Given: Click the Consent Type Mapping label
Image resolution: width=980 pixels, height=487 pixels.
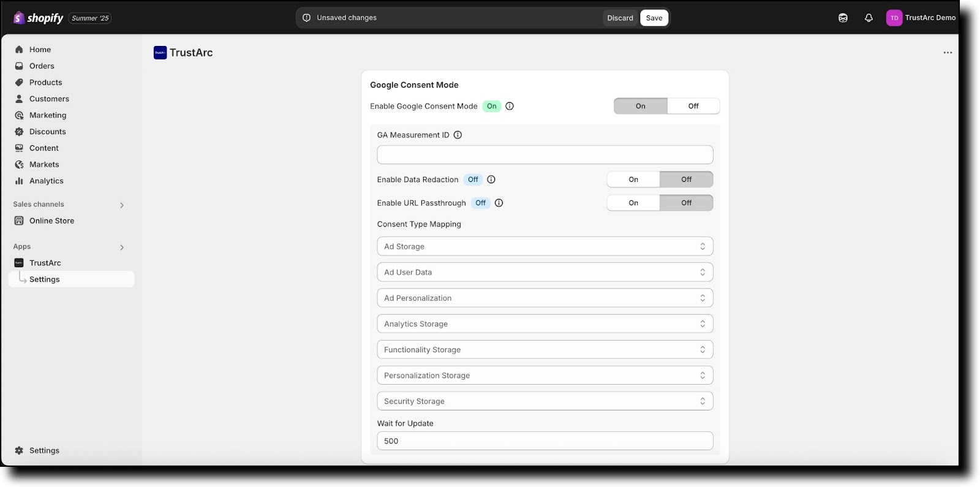Looking at the screenshot, I should pos(419,224).
